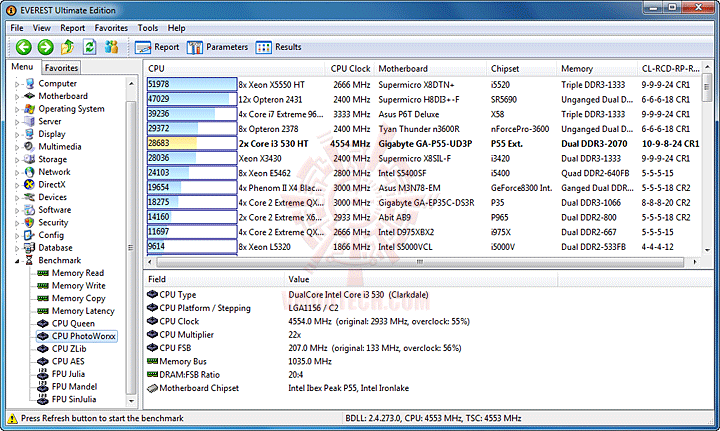Switch to the Favorites tab
Image resolution: width=720 pixels, height=431 pixels.
(61, 67)
